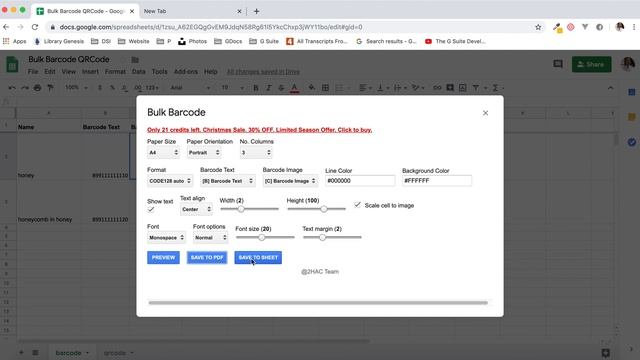
Task: Open the Edit menu
Action: click(x=50, y=71)
